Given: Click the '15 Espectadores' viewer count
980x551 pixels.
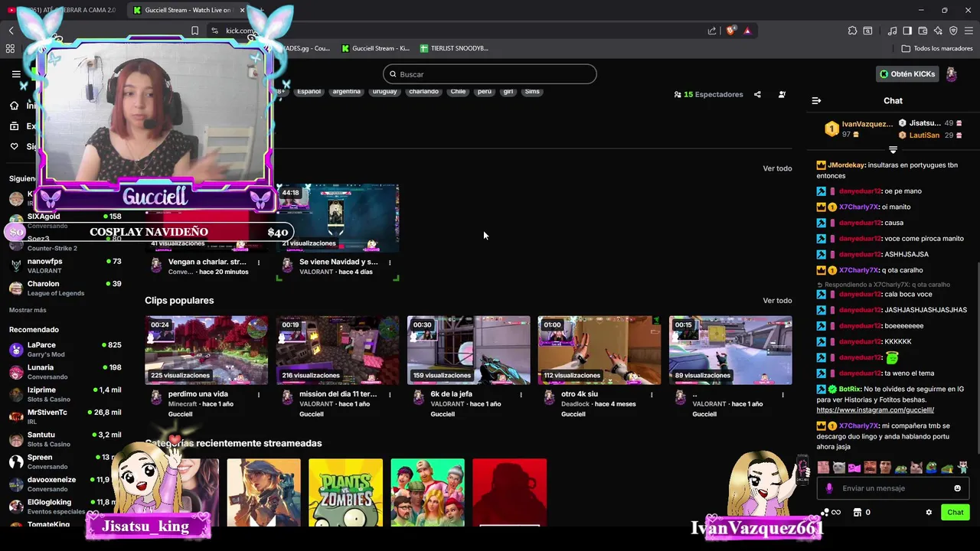Looking at the screenshot, I should (708, 94).
